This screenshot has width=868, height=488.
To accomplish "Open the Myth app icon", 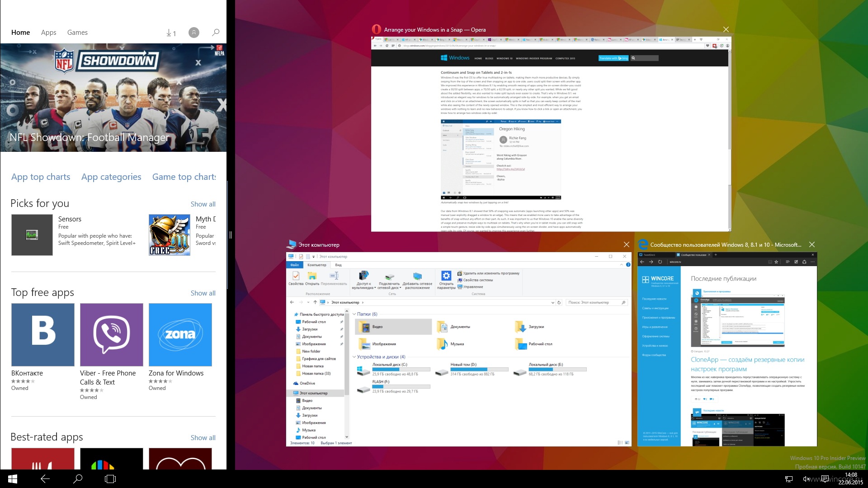I will (170, 235).
